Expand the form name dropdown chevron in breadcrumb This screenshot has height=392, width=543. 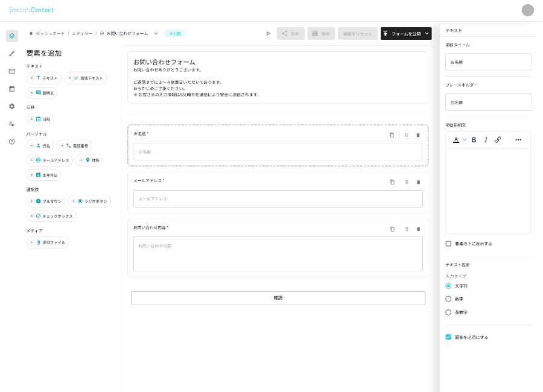[x=156, y=34]
